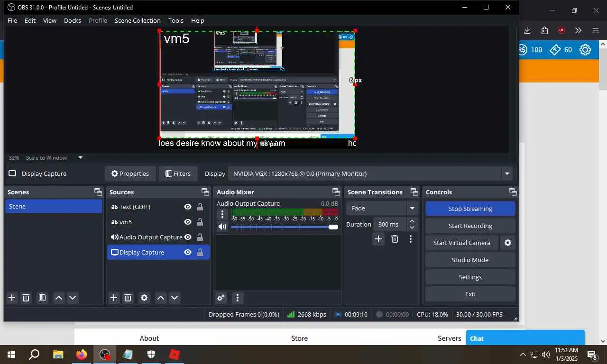607x364 pixels.
Task: Open source properties gear in Sources panel
Action: [144, 298]
